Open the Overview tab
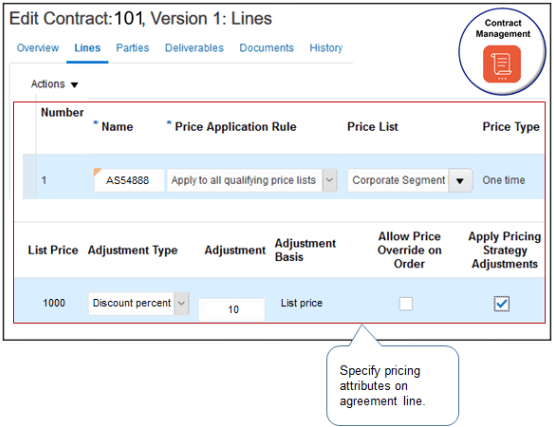 point(38,48)
